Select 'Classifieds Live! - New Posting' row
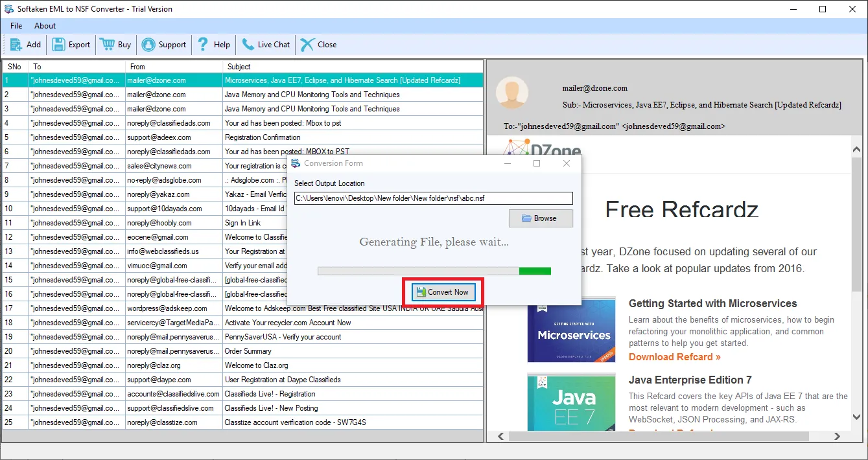The image size is (868, 460). pyautogui.click(x=242, y=408)
